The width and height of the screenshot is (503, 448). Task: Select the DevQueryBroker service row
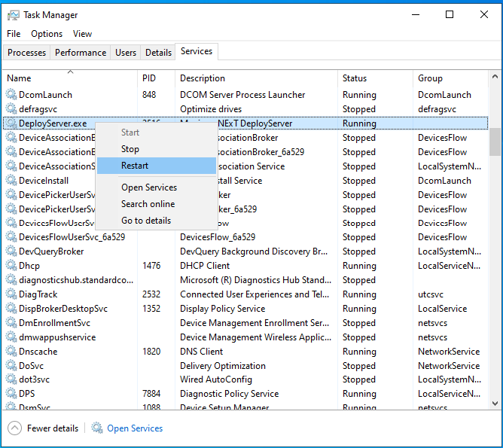pyautogui.click(x=245, y=251)
